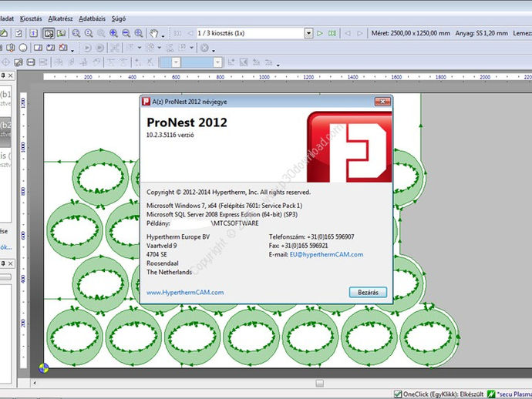Click the 'ProNest 2012' heading in dialog
This screenshot has height=399, width=532.
[187, 122]
